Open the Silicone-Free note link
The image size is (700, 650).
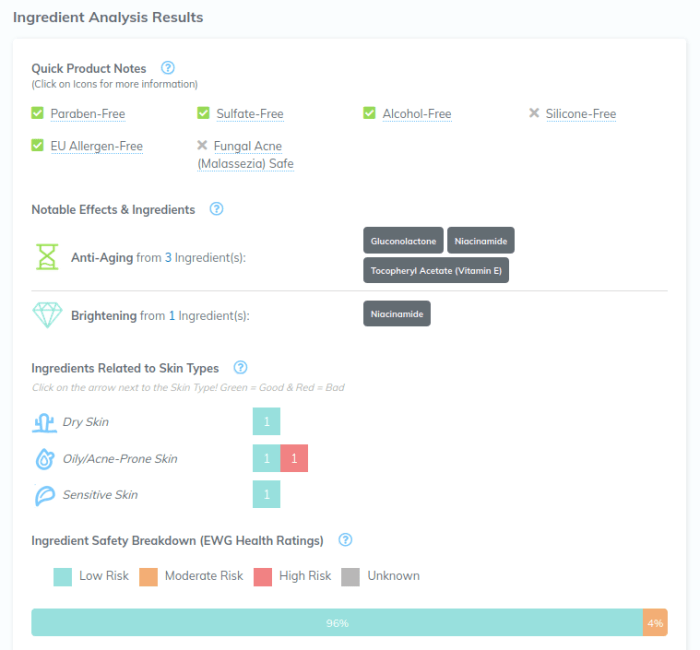(580, 114)
